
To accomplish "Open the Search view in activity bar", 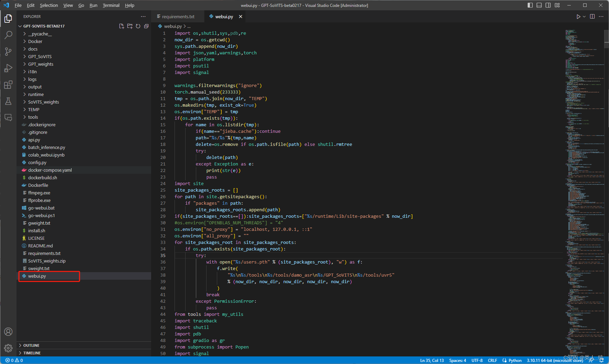I will point(8,35).
